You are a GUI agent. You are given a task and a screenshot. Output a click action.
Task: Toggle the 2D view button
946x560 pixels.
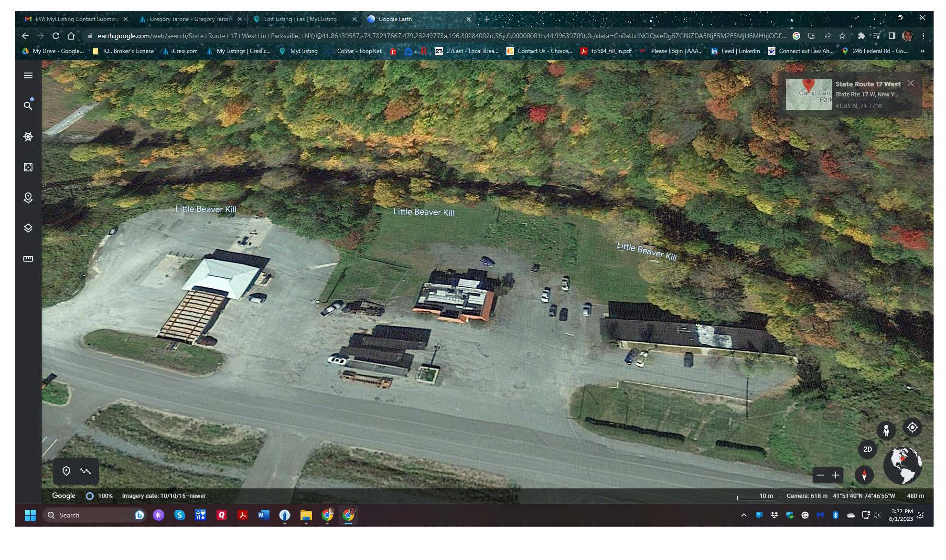coord(867,449)
